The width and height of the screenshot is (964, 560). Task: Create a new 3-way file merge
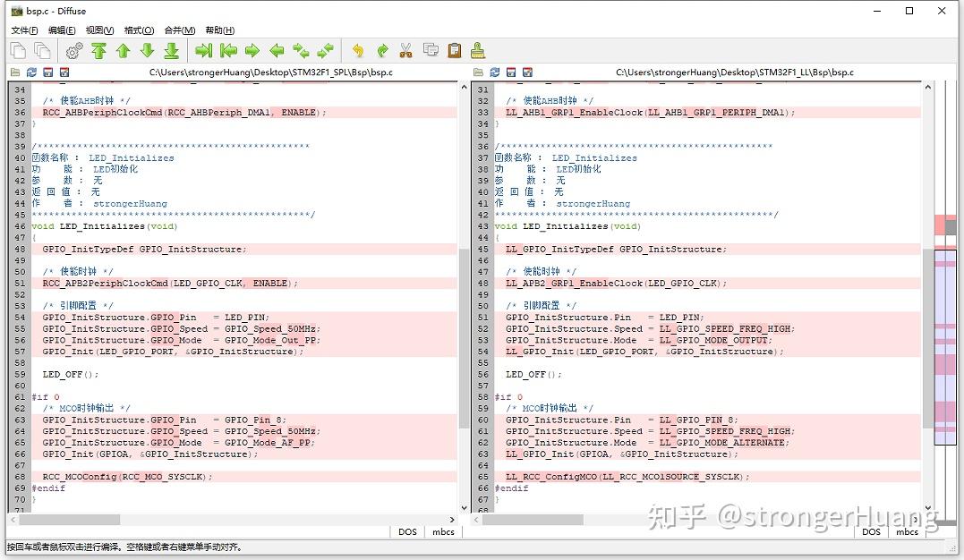pyautogui.click(x=42, y=50)
